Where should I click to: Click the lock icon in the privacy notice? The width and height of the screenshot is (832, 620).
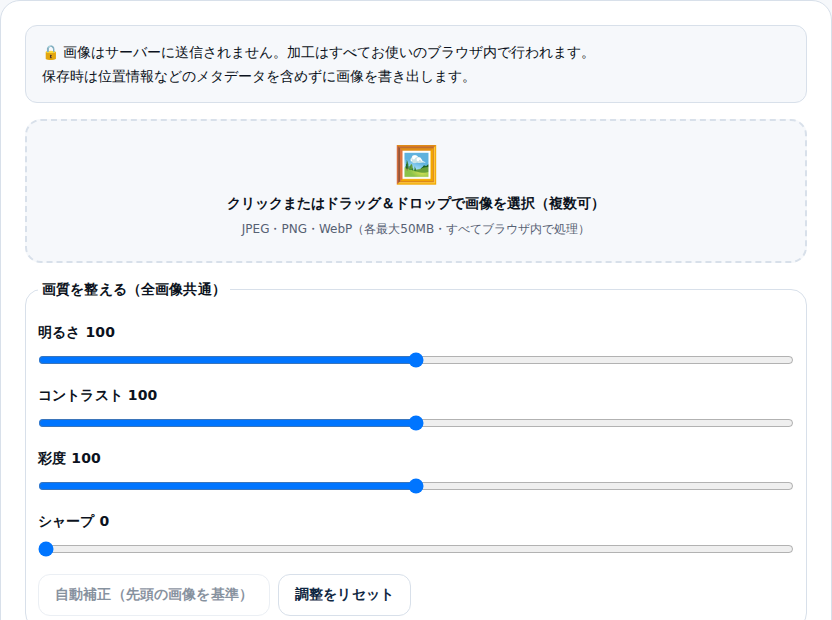[50, 53]
